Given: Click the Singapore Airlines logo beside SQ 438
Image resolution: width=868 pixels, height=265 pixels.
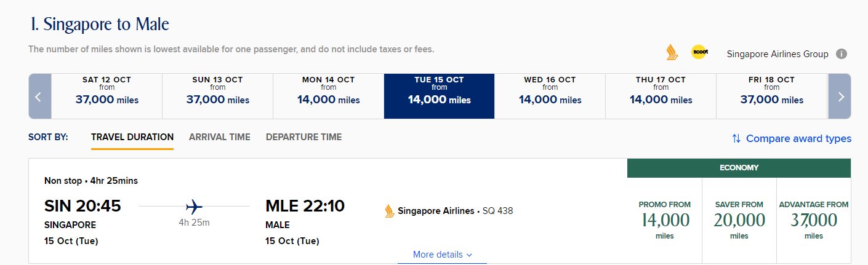Looking at the screenshot, I should pos(389,211).
